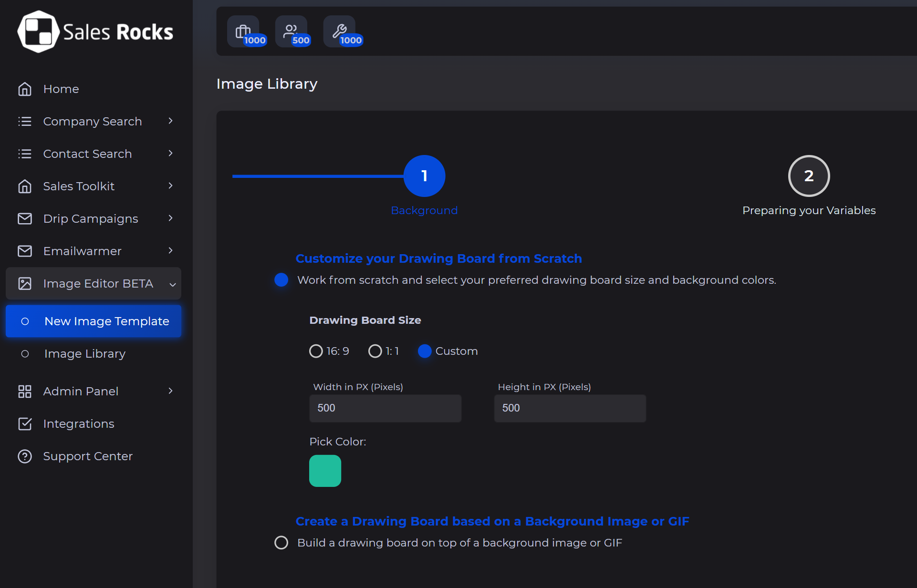The image size is (917, 588).
Task: Open Image Library from sidebar
Action: coord(85,354)
